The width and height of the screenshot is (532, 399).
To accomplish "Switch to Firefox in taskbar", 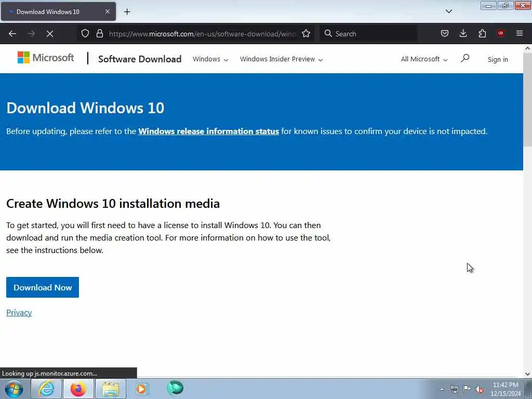I will point(78,389).
